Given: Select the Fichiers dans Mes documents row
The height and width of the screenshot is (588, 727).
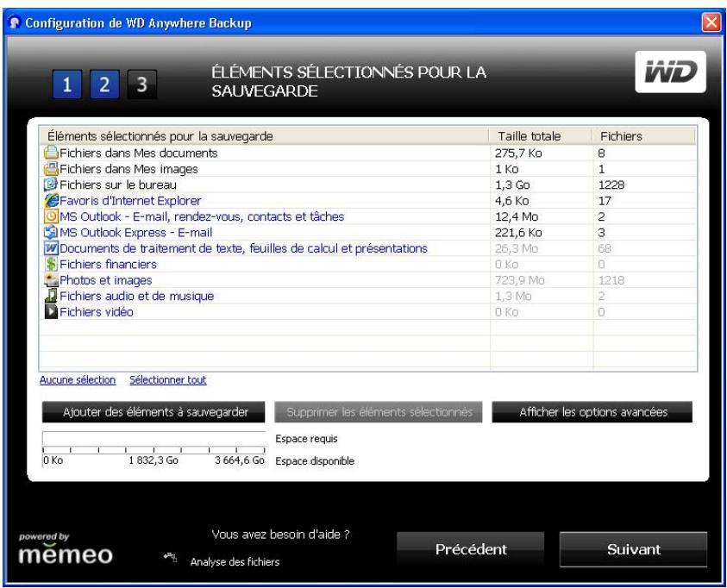Looking at the screenshot, I should point(368,153).
